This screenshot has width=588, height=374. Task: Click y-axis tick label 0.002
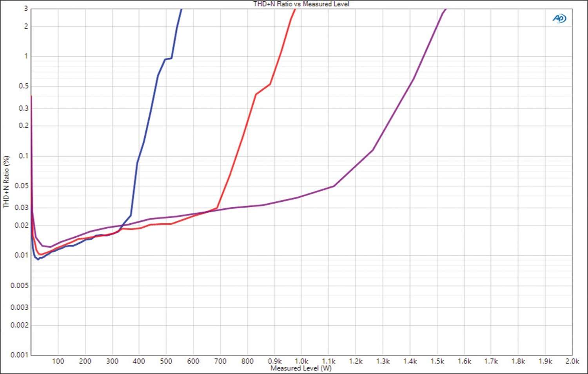point(20,325)
